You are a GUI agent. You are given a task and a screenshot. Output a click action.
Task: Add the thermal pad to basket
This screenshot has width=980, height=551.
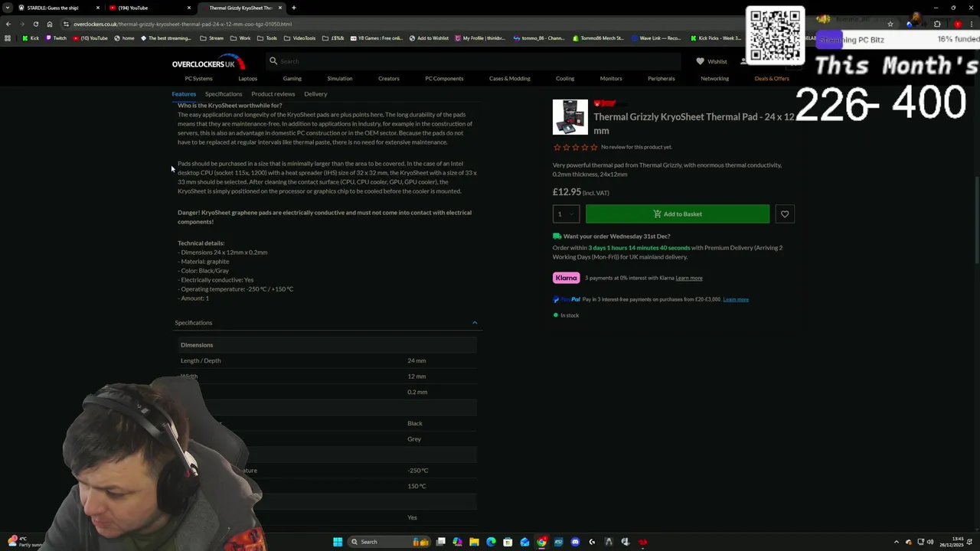(678, 214)
